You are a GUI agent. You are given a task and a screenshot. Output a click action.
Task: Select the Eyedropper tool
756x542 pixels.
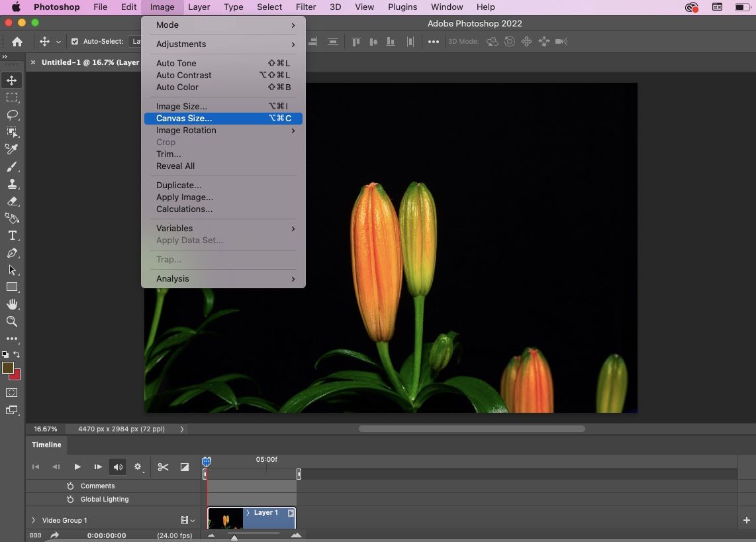(x=12, y=149)
